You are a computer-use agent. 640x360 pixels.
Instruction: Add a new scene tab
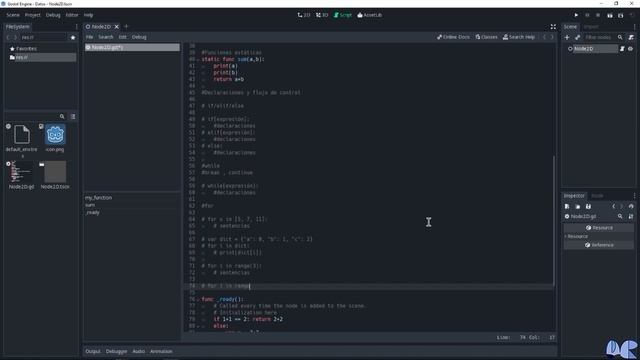click(x=126, y=27)
